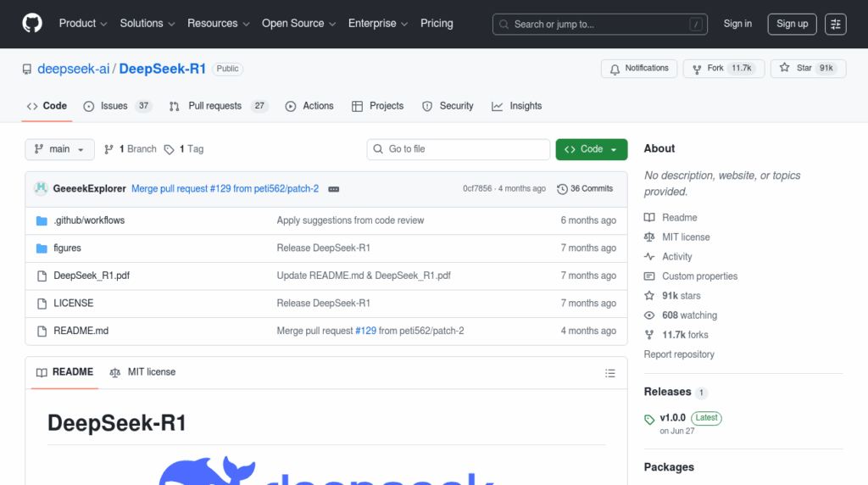Open the Actions tab
The width and height of the screenshot is (868, 485).
(x=309, y=106)
